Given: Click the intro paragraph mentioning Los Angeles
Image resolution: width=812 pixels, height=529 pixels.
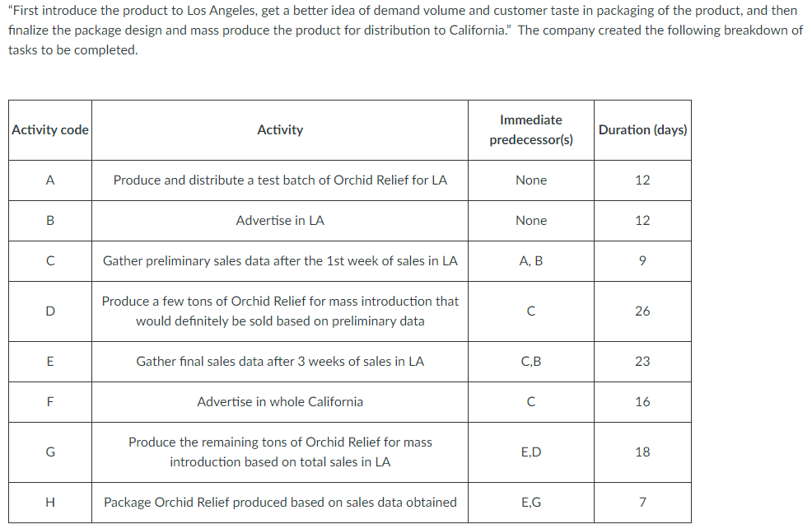Looking at the screenshot, I should pyautogui.click(x=404, y=30).
